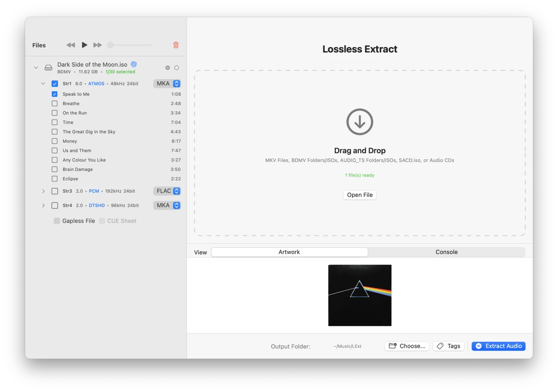Click the folder icon in Choose button
Image resolution: width=558 pixels, height=392 pixels.
(x=392, y=346)
